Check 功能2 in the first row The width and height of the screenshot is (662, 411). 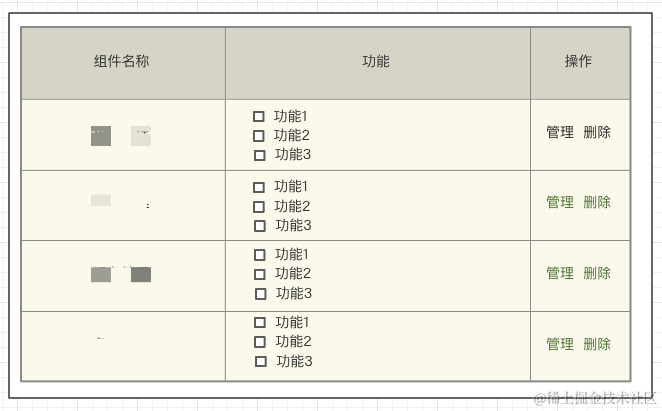259,136
